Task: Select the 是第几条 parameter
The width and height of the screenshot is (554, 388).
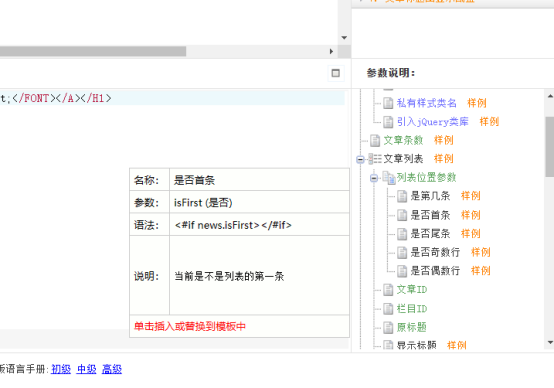Action: [430, 196]
